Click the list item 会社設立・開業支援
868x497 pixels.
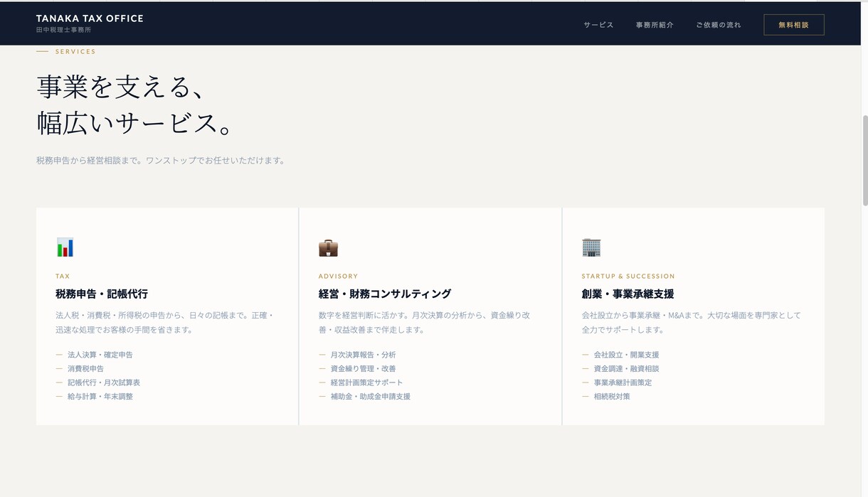(x=626, y=355)
